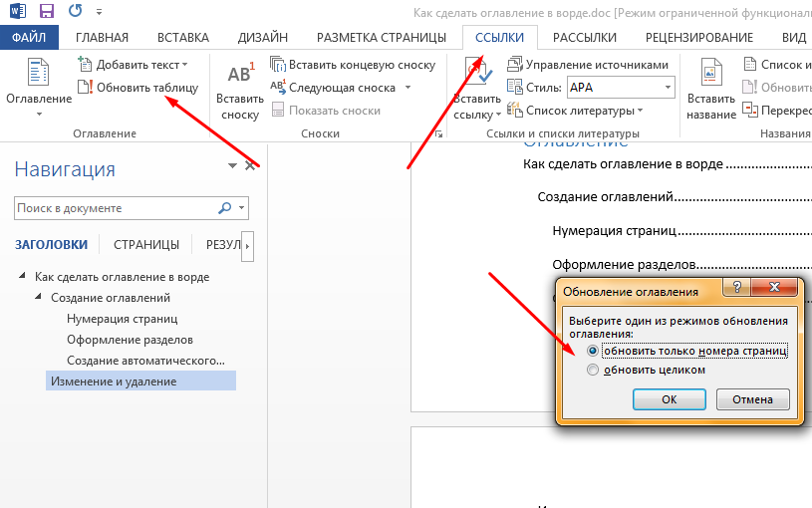Select 'Создание оглавлений' in navigation

(111, 298)
